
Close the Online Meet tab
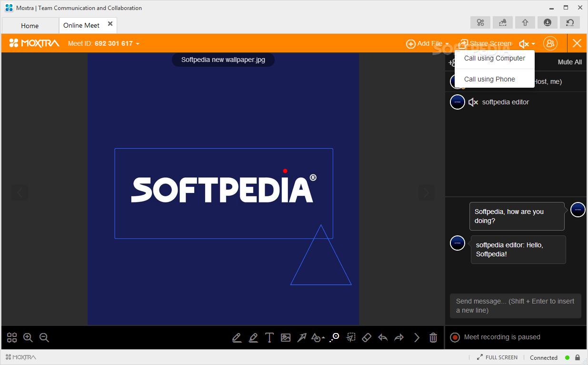click(110, 24)
